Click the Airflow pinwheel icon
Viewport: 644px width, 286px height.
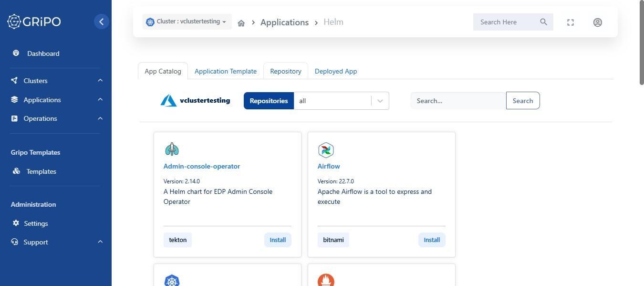pyautogui.click(x=326, y=150)
